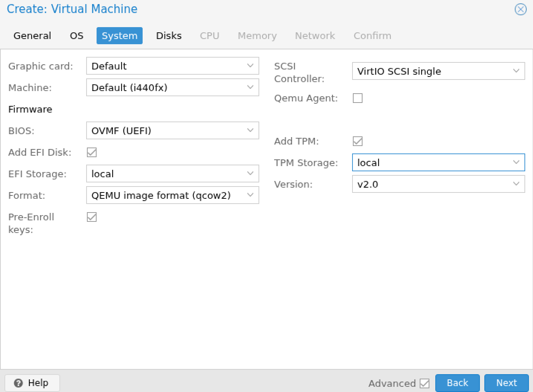Open the Graphic card dropdown
This screenshot has height=392, width=533.
point(250,66)
